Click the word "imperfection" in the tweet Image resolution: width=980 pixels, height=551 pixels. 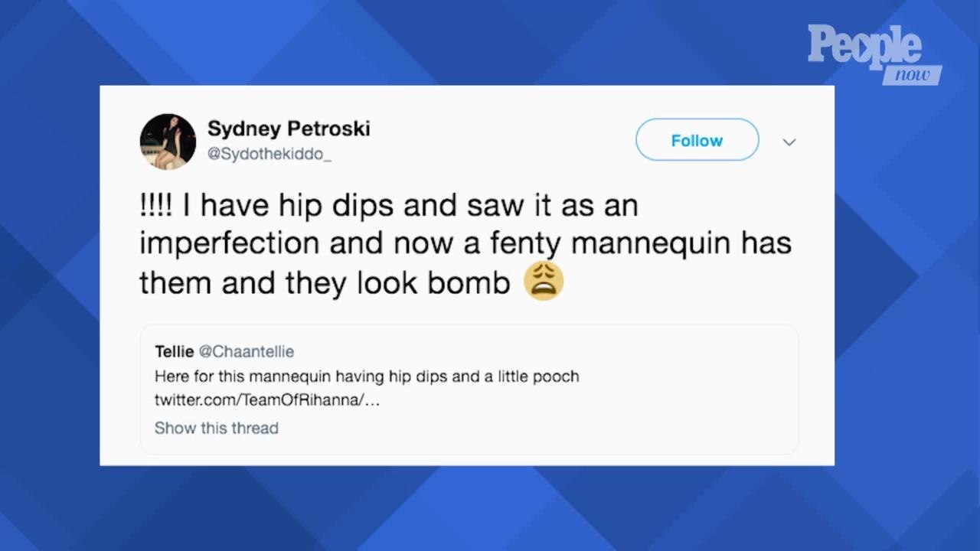click(229, 244)
